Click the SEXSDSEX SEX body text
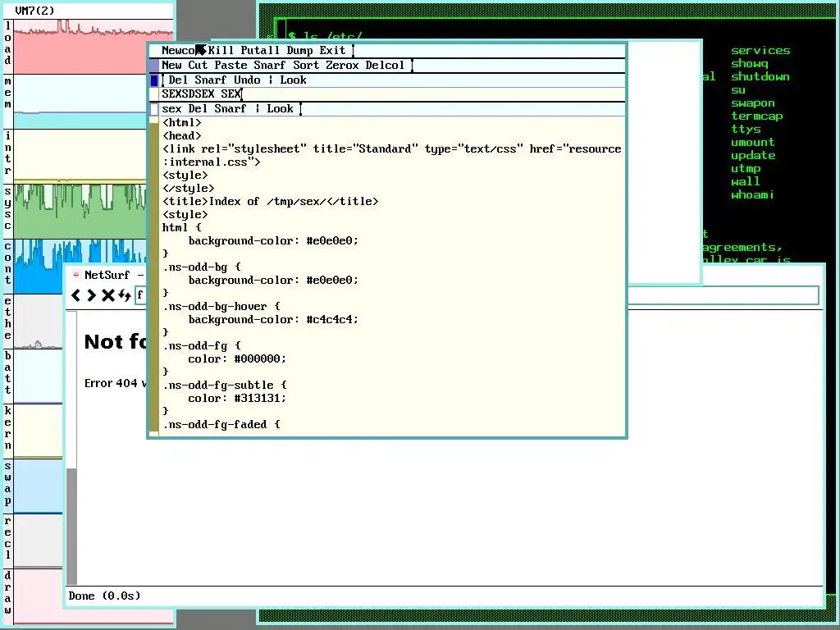Screen dimensions: 840x630 202,94
